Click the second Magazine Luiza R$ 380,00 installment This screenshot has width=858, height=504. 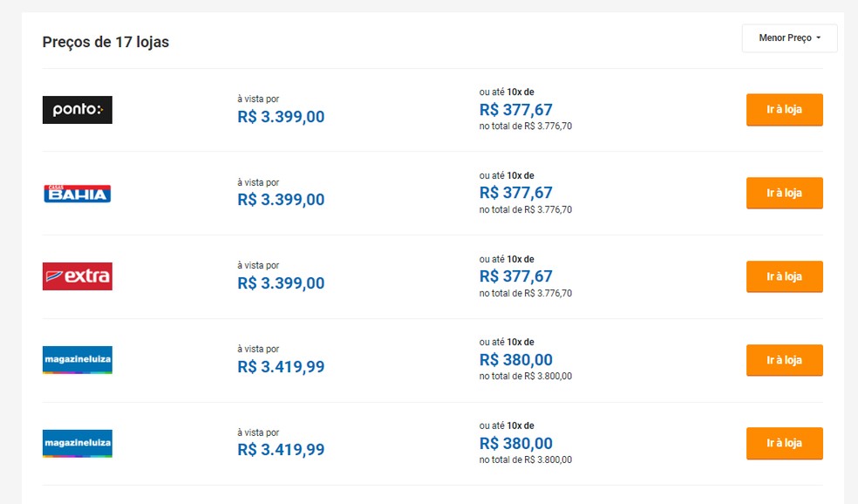tap(515, 443)
